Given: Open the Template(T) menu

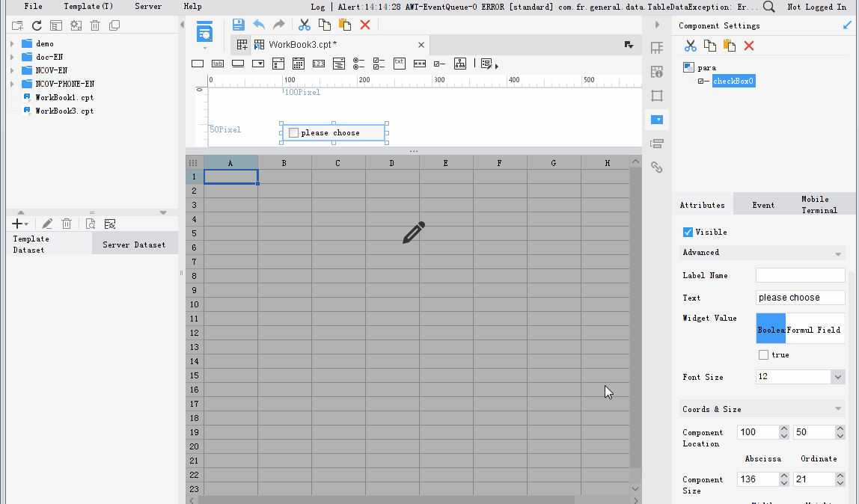Looking at the screenshot, I should [x=88, y=7].
